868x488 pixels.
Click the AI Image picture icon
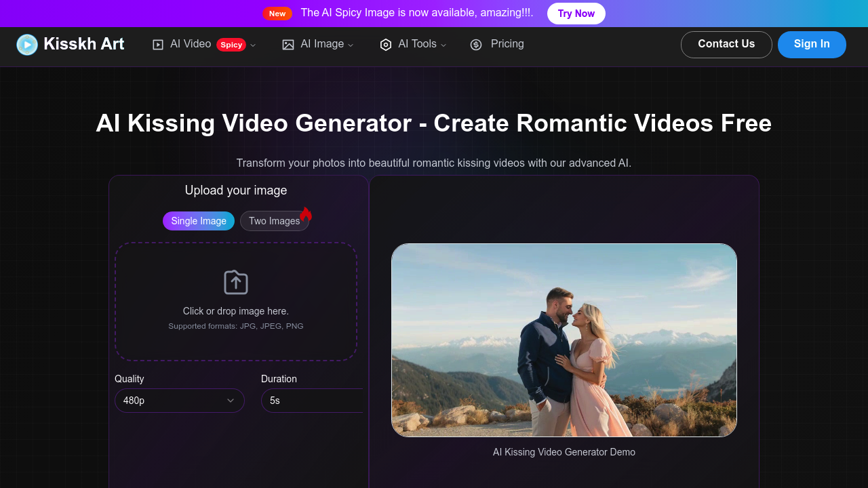tap(288, 45)
